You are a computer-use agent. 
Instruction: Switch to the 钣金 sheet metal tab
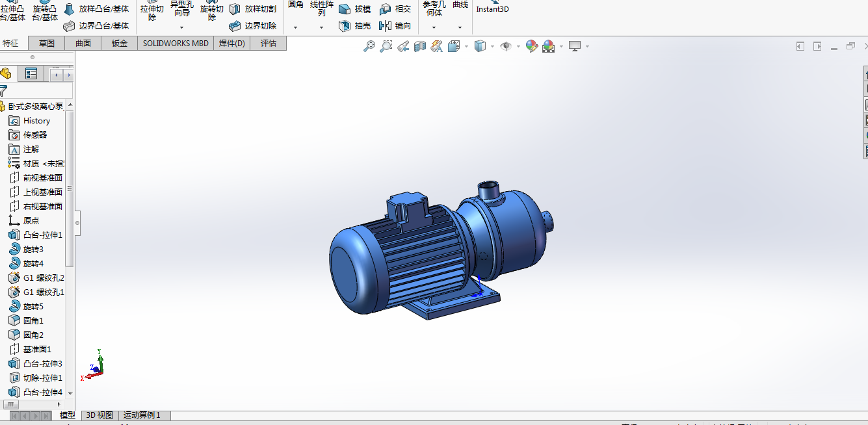coord(120,44)
